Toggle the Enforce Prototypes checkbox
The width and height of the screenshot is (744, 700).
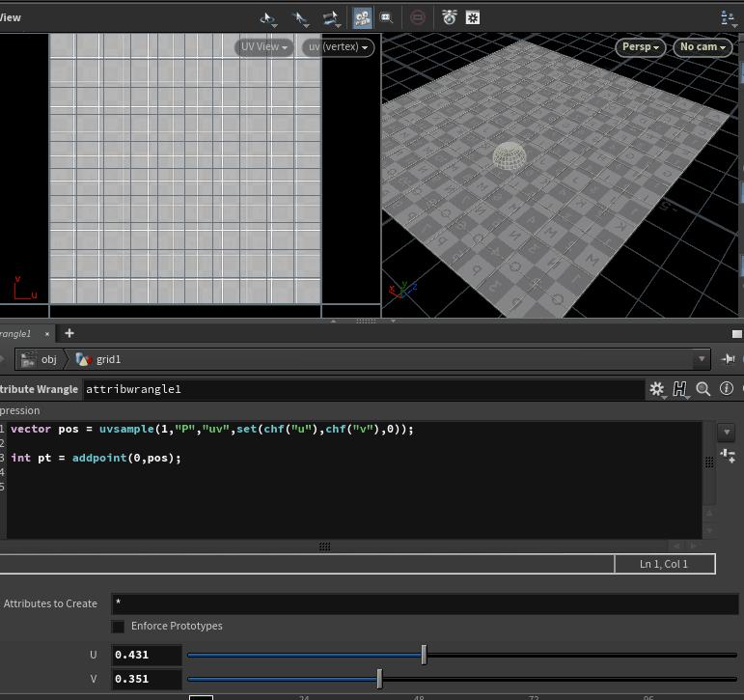(118, 627)
